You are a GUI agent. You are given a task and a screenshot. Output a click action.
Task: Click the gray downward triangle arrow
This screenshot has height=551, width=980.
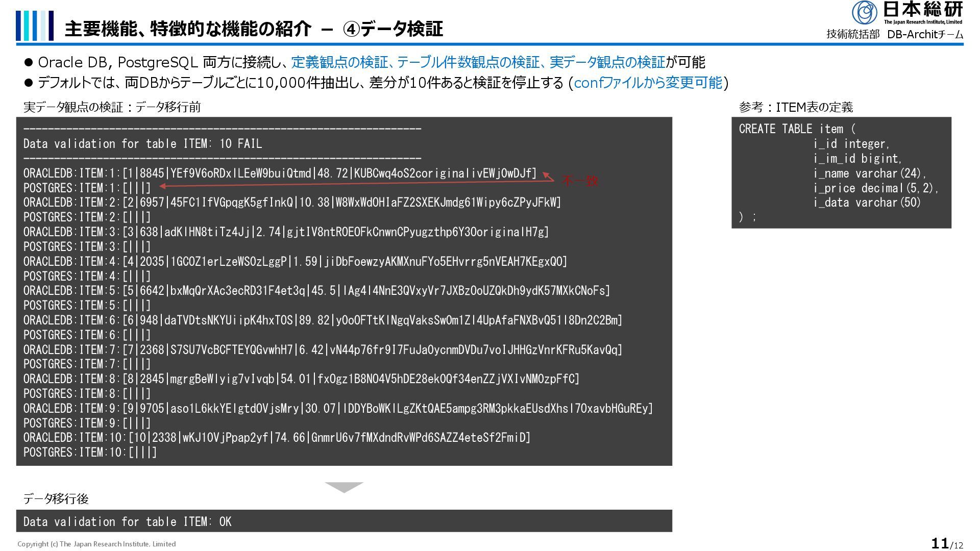click(344, 487)
